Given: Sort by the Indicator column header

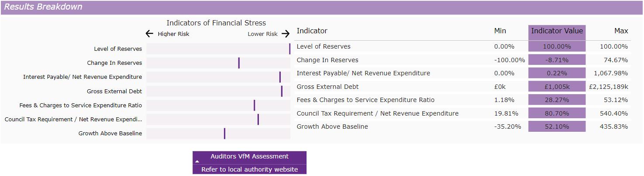Looking at the screenshot, I should coord(312,31).
